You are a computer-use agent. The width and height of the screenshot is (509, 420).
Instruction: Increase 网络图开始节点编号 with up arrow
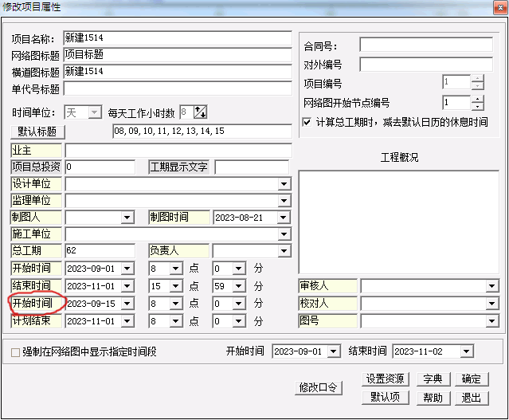pyautogui.click(x=477, y=99)
